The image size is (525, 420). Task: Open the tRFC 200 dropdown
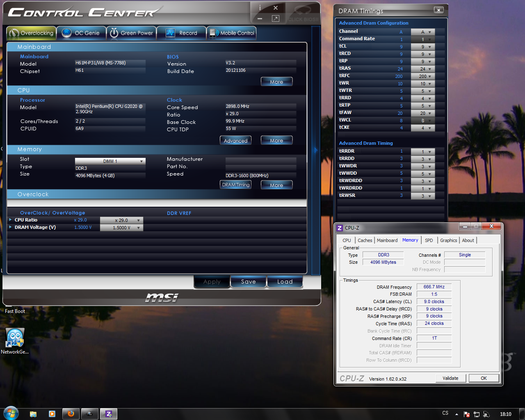tap(422, 76)
